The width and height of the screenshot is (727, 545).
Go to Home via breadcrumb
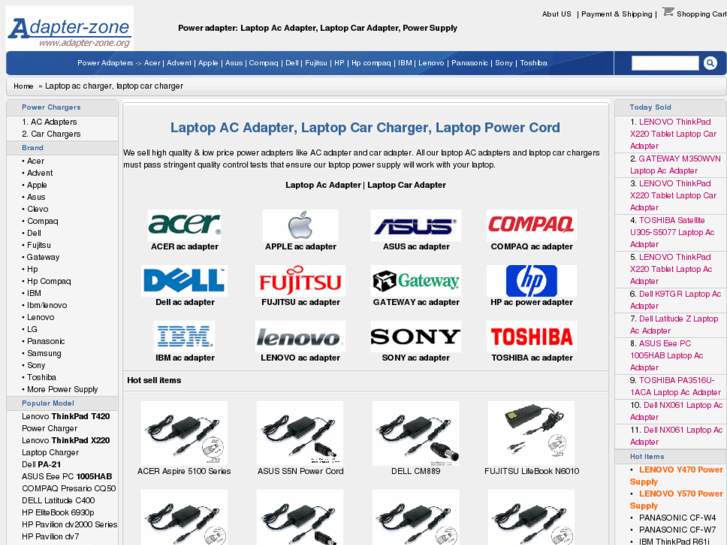click(23, 86)
